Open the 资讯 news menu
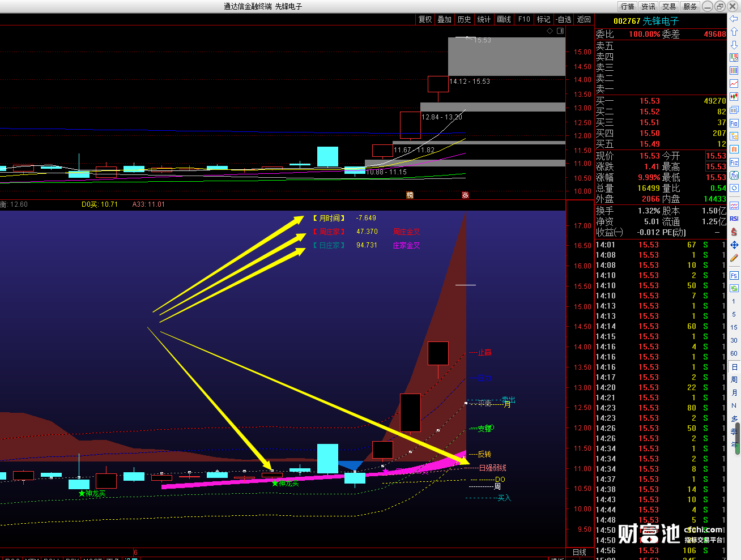Viewport: 741px width, 560px height. (648, 6)
